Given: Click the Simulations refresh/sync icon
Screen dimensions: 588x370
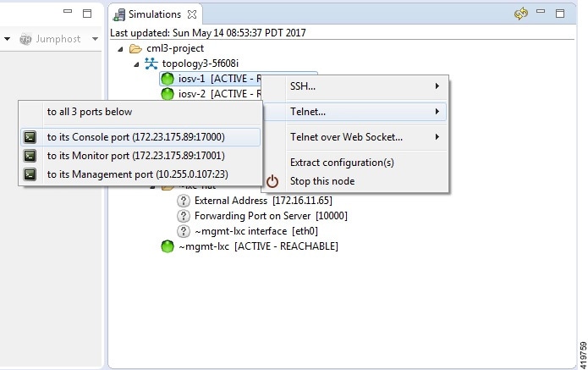Looking at the screenshot, I should coord(521,14).
